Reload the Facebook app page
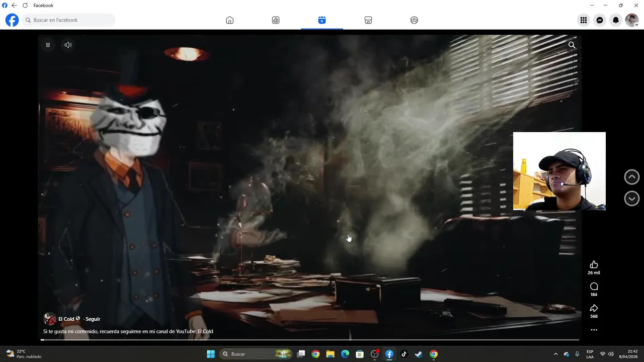Image resolution: width=644 pixels, height=362 pixels. (x=25, y=6)
